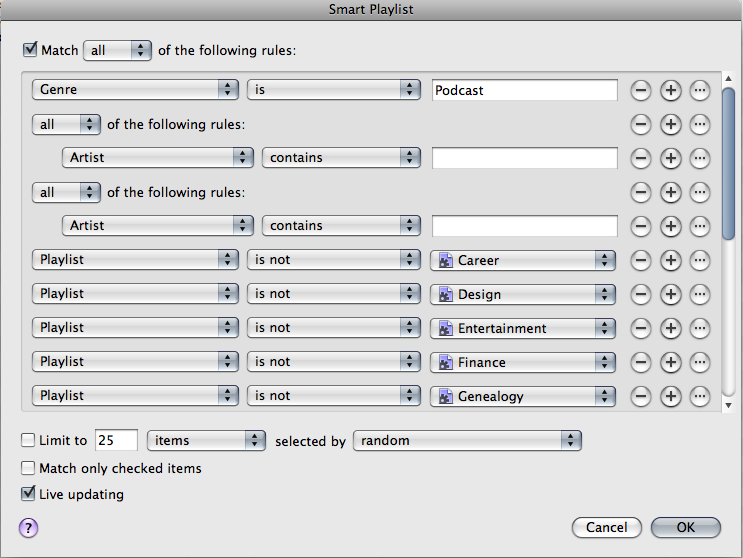
Task: Open the items unit dropdown
Action: 204,440
